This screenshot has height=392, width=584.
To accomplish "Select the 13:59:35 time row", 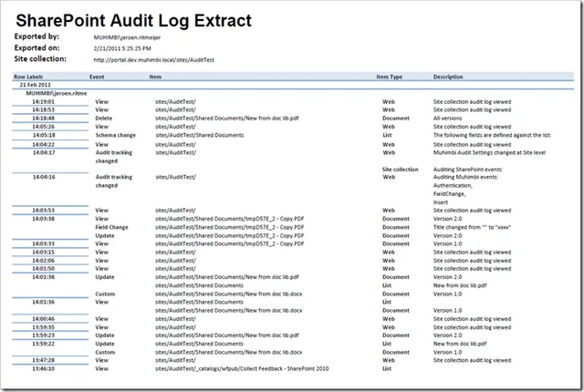I will pyautogui.click(x=43, y=327).
